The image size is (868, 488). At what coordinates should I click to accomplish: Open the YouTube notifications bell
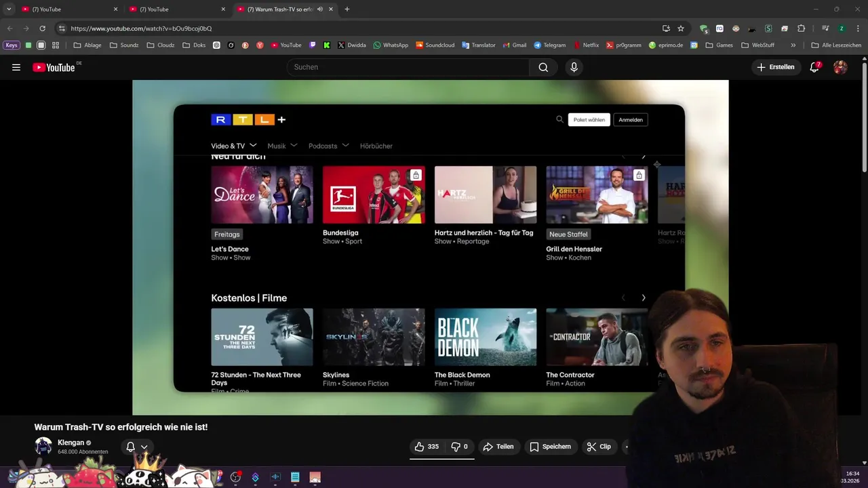815,67
